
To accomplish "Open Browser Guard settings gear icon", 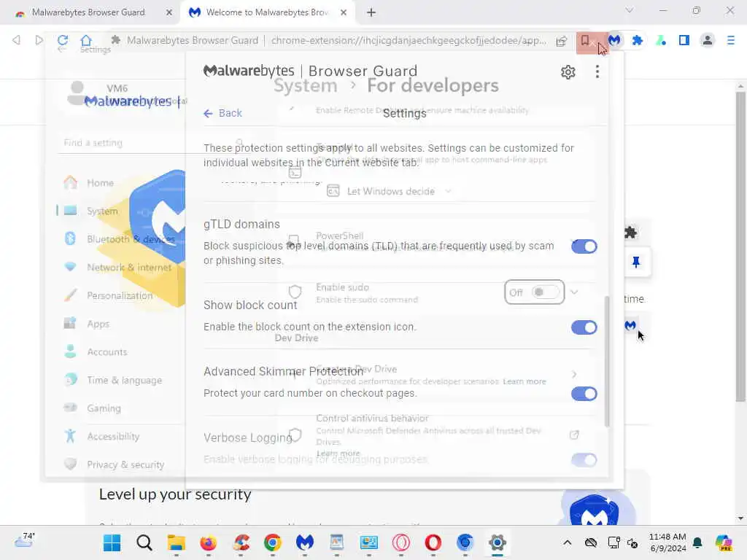I will coord(568,72).
